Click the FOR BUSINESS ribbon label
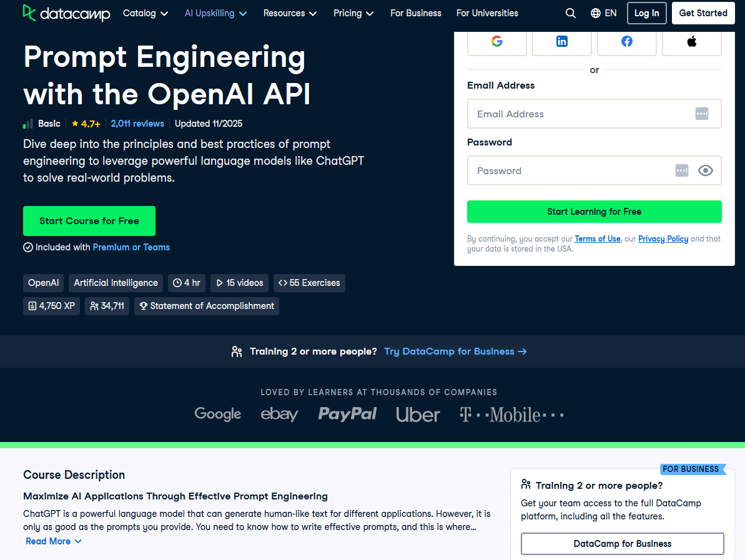The width and height of the screenshot is (745, 560). pos(691,469)
